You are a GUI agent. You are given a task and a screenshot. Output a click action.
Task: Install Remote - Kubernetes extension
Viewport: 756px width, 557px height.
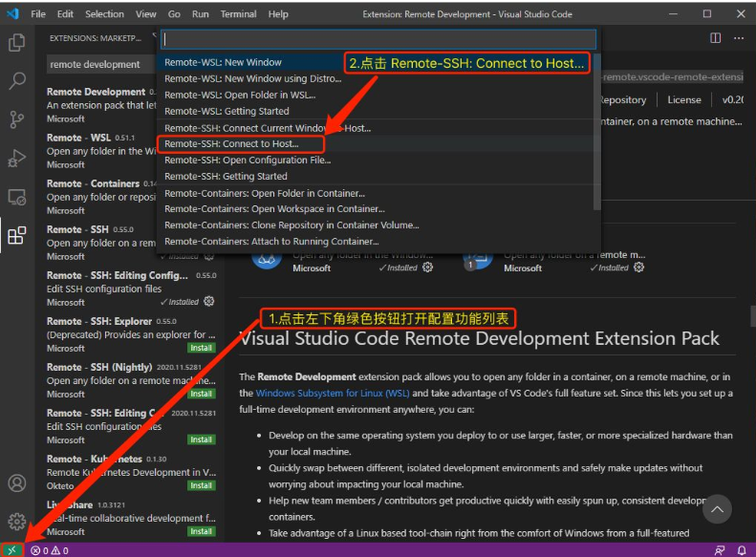[x=201, y=485]
